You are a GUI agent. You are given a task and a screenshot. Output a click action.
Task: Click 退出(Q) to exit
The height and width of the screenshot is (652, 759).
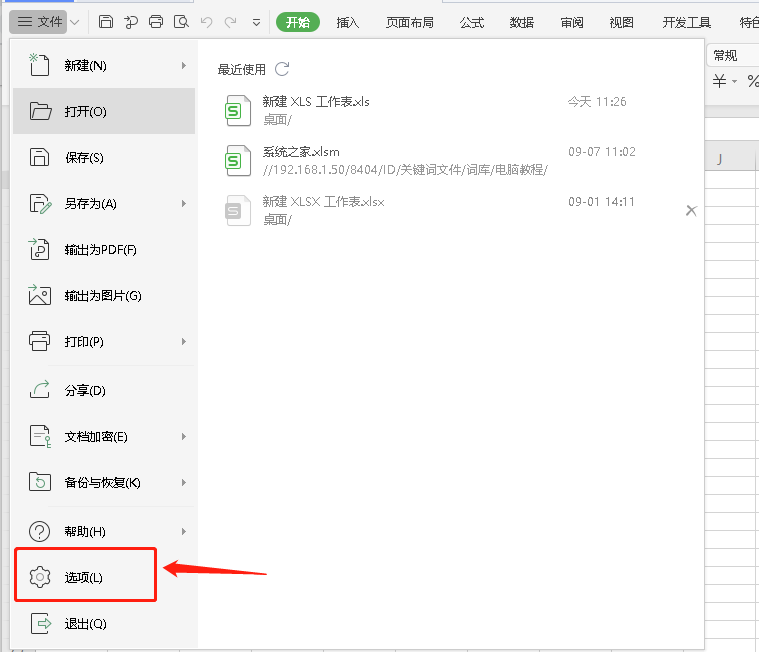[104, 623]
